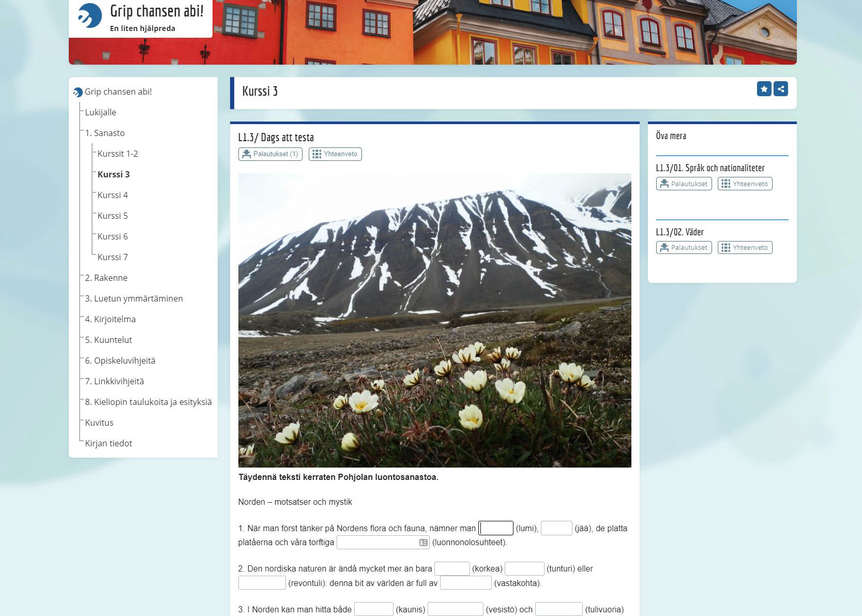Image resolution: width=862 pixels, height=616 pixels.
Task: Open Yhteenveto under Språk och nationaliteter
Action: point(745,184)
